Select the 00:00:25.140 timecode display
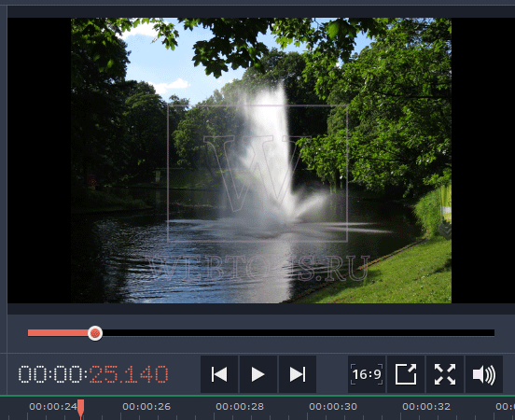 coord(93,374)
